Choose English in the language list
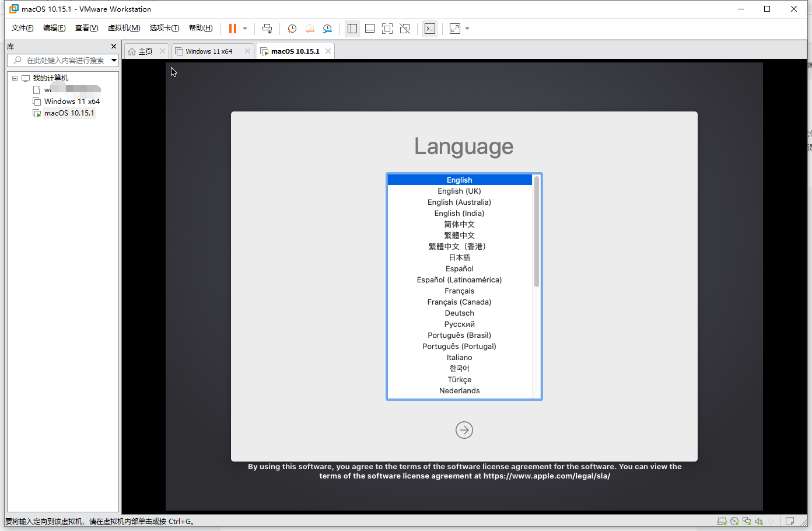812x531 pixels. 460,180
